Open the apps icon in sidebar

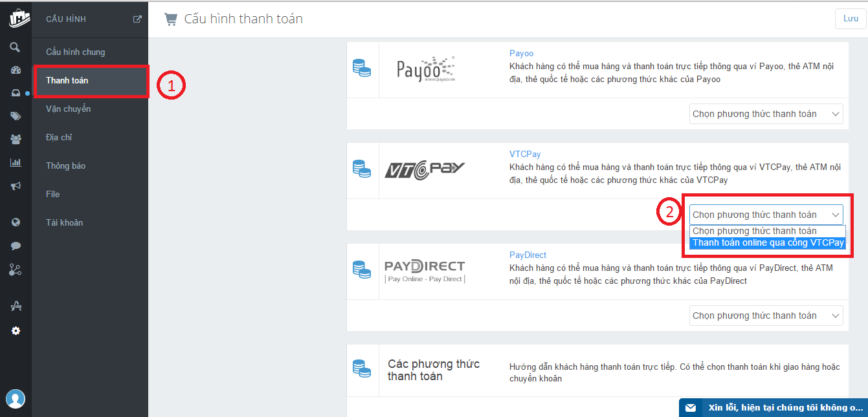point(16,306)
